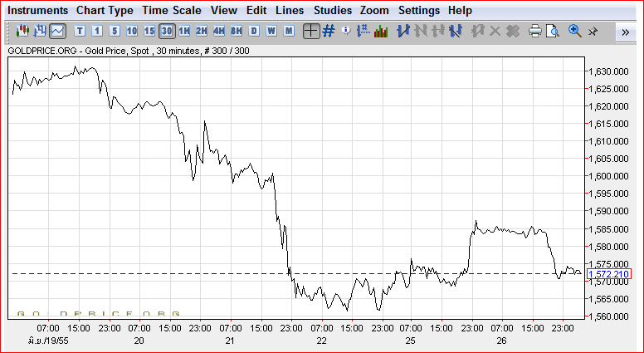Open the View menu
644x353 pixels.
point(224,10)
